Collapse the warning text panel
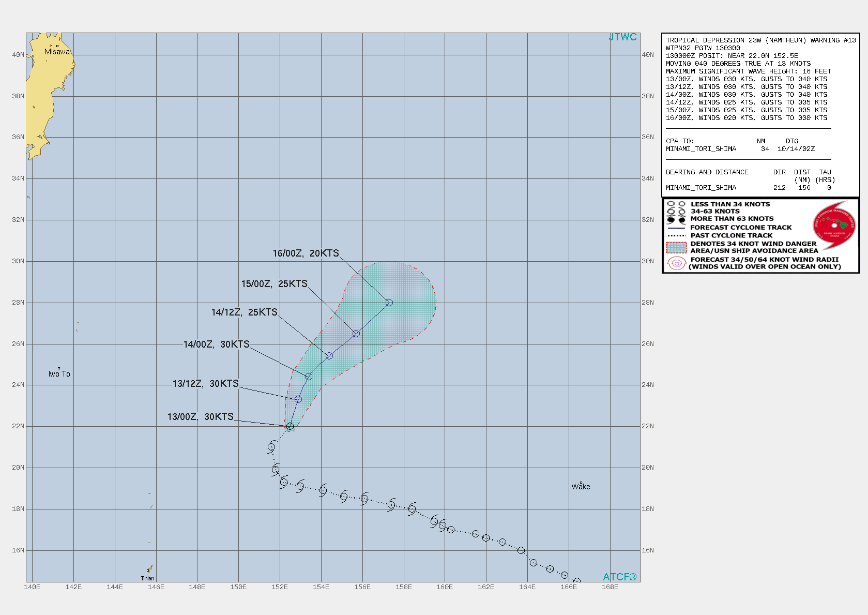This screenshot has height=615, width=868. pos(747,40)
